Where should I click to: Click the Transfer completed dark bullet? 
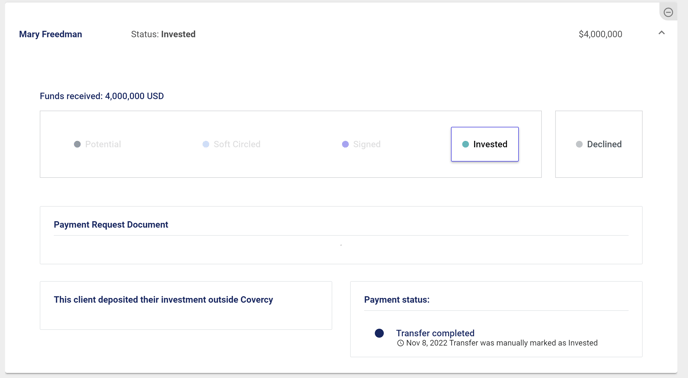click(380, 333)
